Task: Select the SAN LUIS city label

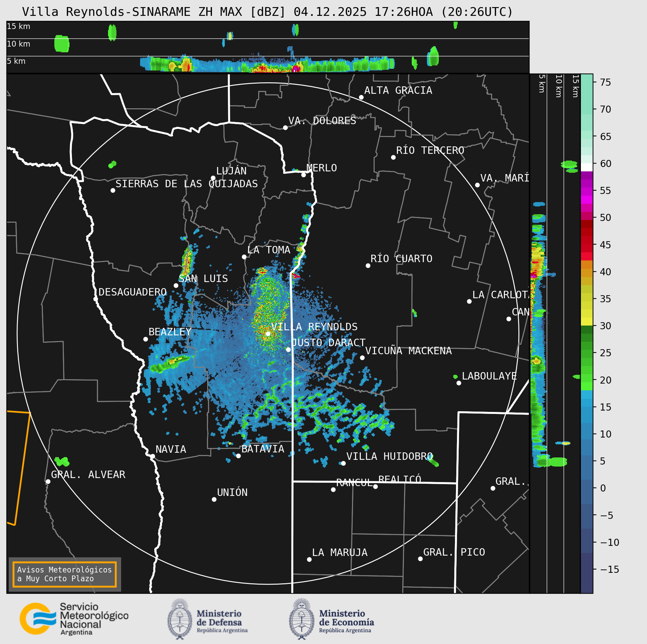Action: pos(203,279)
